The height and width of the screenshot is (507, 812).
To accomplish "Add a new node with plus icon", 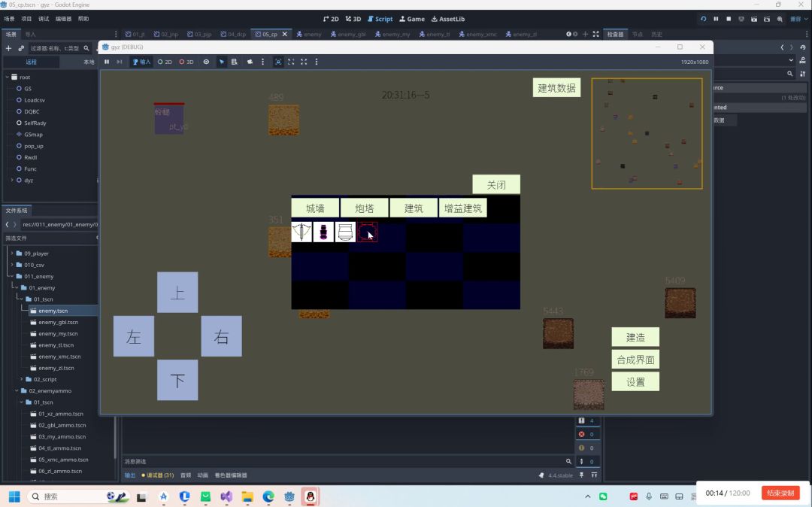I will point(8,48).
